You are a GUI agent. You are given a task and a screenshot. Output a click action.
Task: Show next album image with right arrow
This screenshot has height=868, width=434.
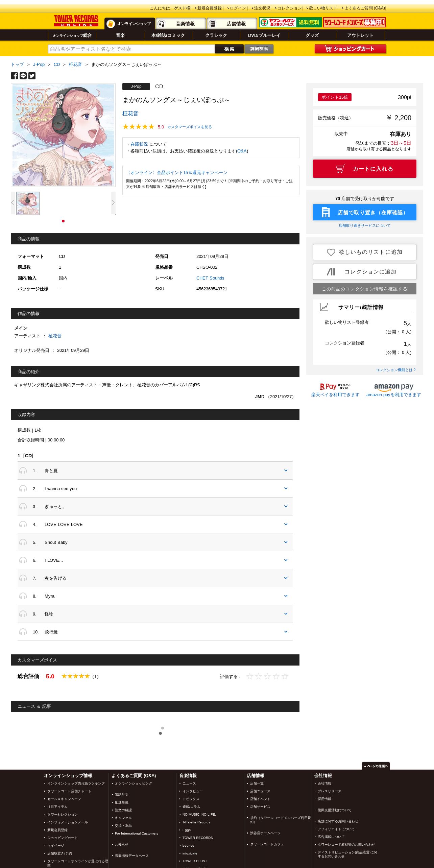[x=113, y=203]
